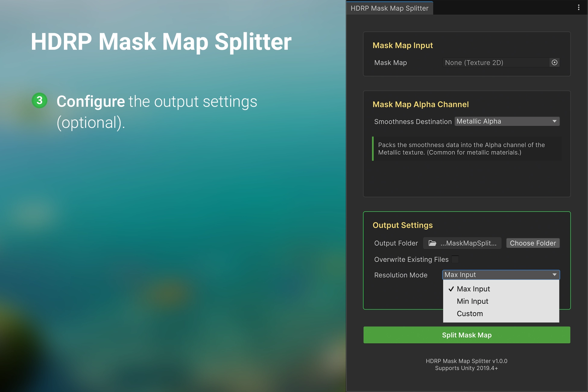
Task: Click the Resolution Mode dropdown arrow
Action: [554, 275]
